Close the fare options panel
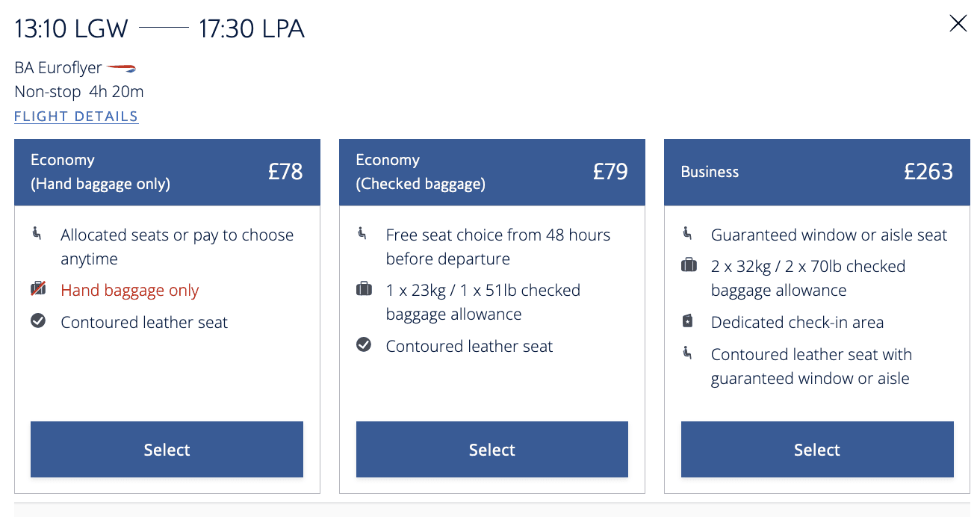This screenshot has width=980, height=517. [958, 24]
